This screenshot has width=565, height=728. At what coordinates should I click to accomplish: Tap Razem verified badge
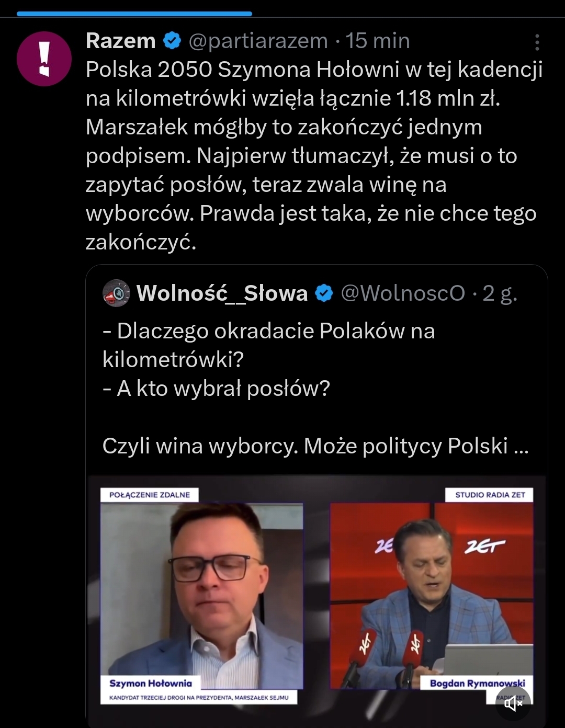click(172, 41)
